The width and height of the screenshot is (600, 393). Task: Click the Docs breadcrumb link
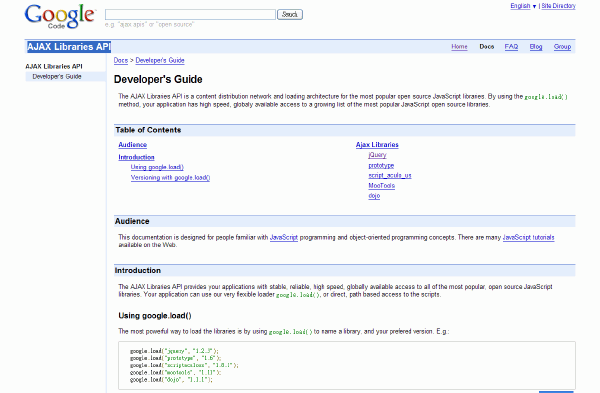coord(121,60)
